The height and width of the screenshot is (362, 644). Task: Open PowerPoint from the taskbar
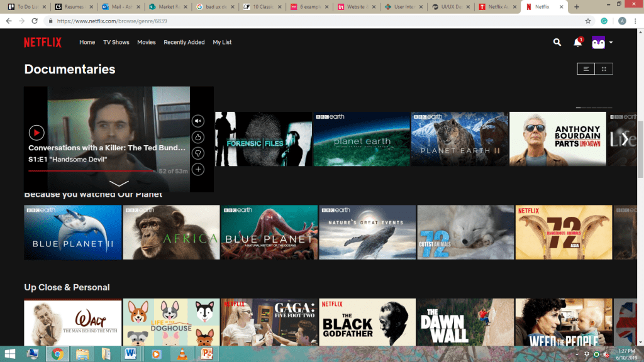pos(206,354)
